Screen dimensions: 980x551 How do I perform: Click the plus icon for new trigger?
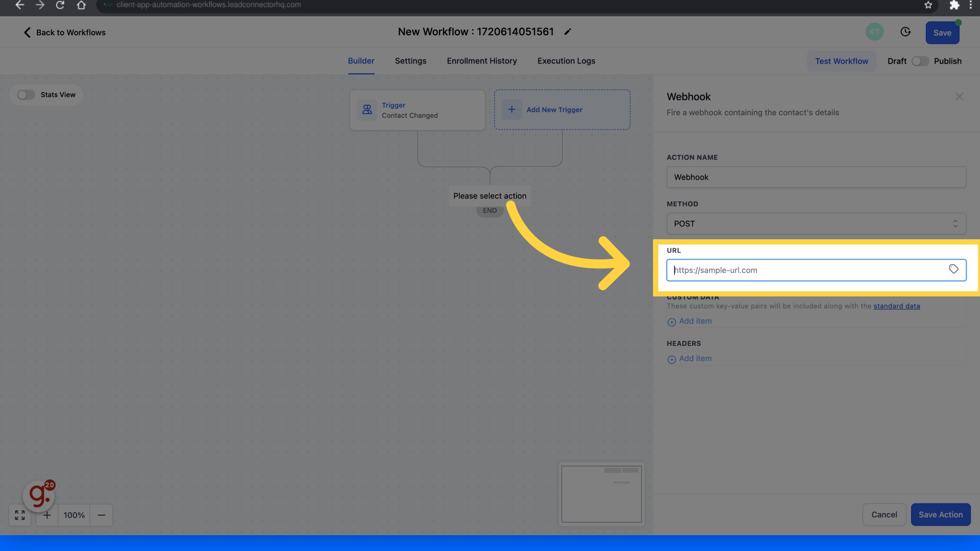coord(511,110)
